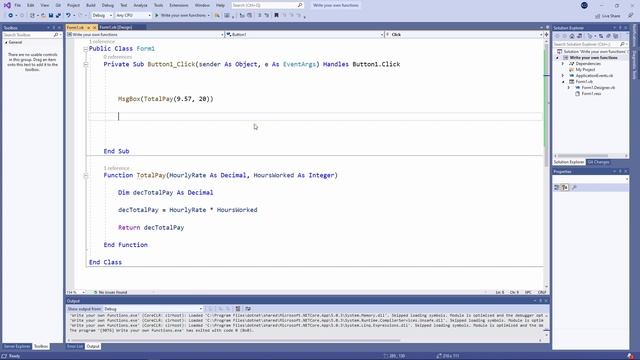Open the File menu

18,5
